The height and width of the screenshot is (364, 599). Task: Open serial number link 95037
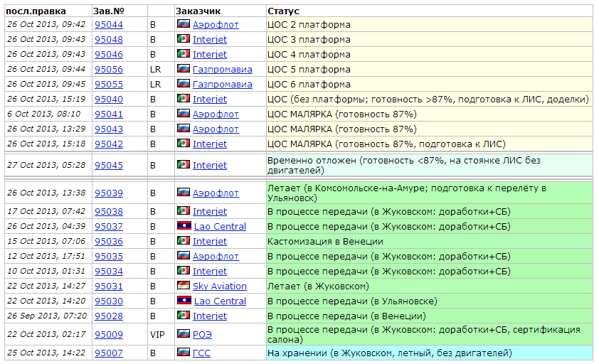(x=109, y=227)
